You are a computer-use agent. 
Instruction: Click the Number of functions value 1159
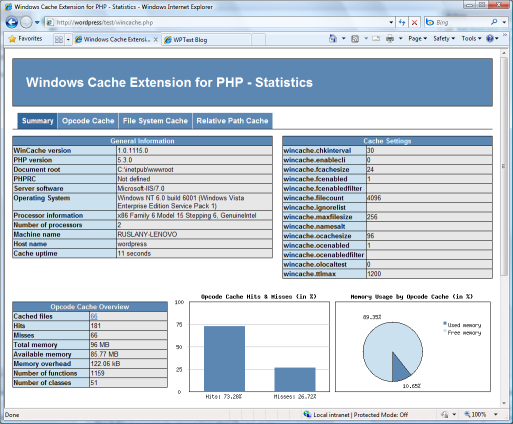coord(97,373)
